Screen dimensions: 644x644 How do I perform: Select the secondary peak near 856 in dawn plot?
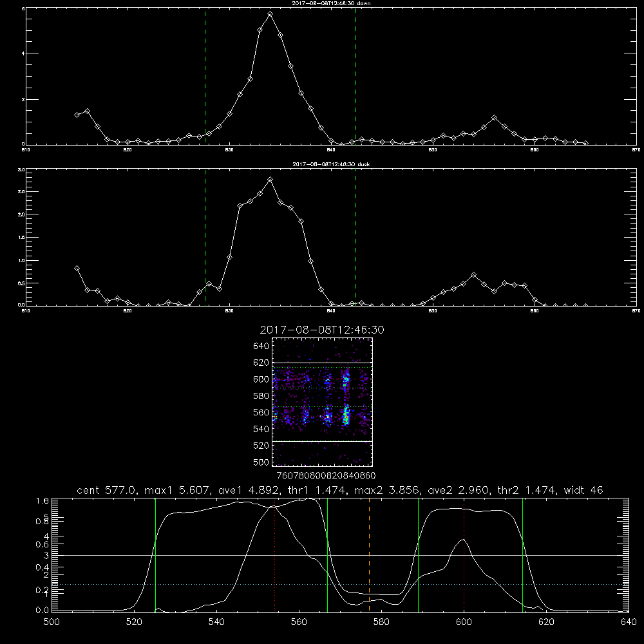coord(494,117)
